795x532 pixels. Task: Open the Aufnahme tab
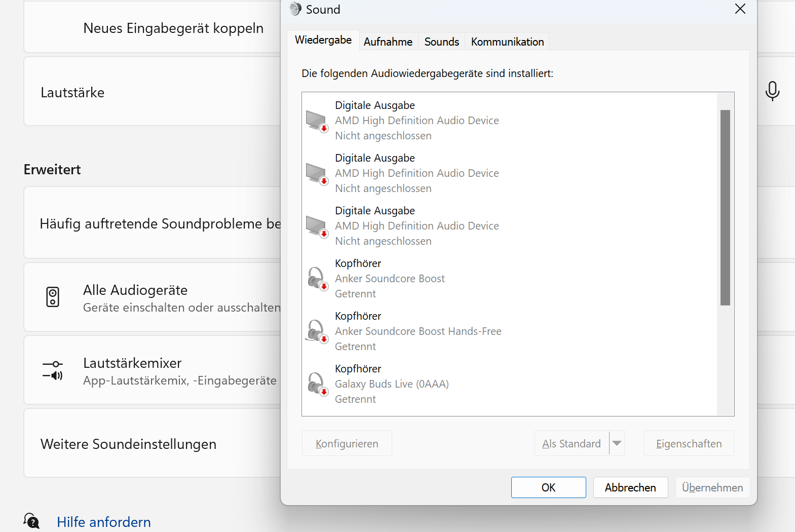coord(388,42)
